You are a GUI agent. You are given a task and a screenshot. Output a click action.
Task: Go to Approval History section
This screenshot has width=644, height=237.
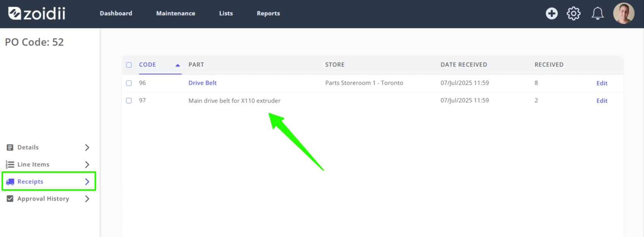coord(43,199)
